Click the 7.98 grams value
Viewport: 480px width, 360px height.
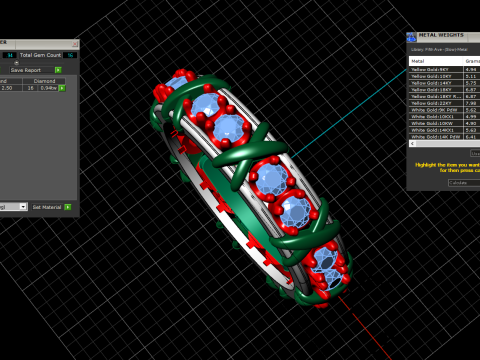coord(472,103)
